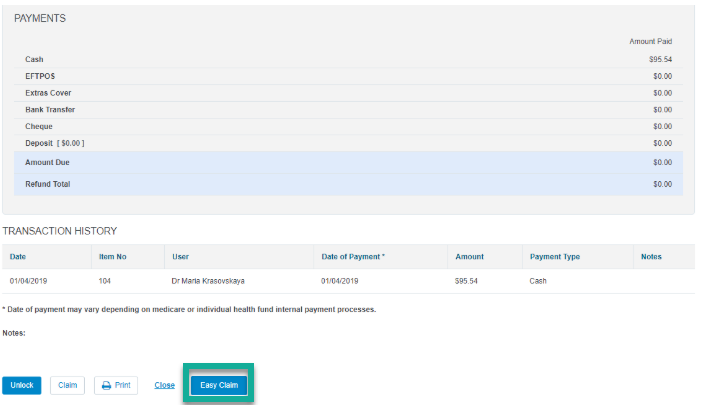Select the Refund Total row
Image resolution: width=703 pixels, height=405 pixels.
[x=348, y=184]
